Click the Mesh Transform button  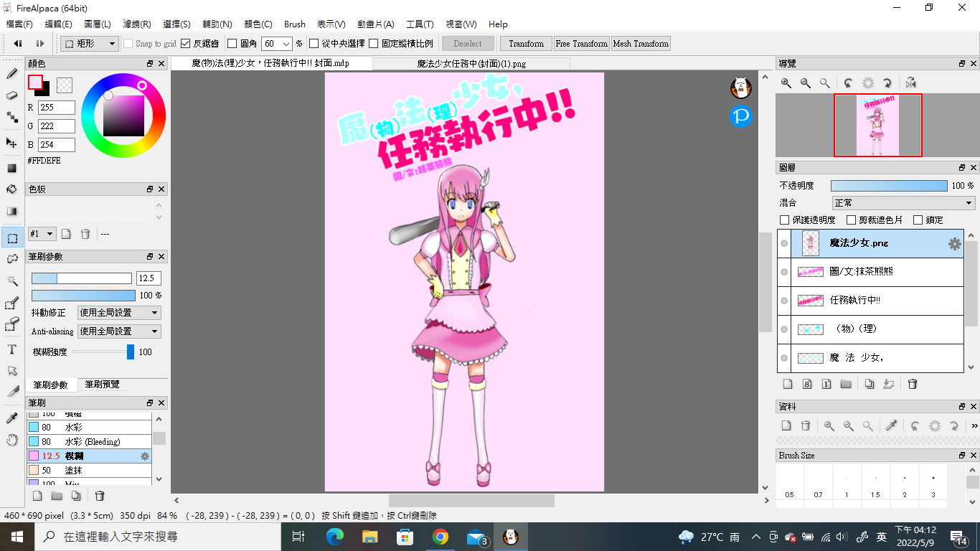coord(641,44)
